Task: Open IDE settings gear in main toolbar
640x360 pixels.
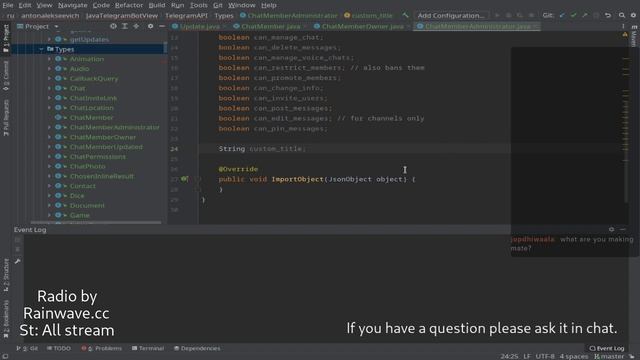Action: 633,15
